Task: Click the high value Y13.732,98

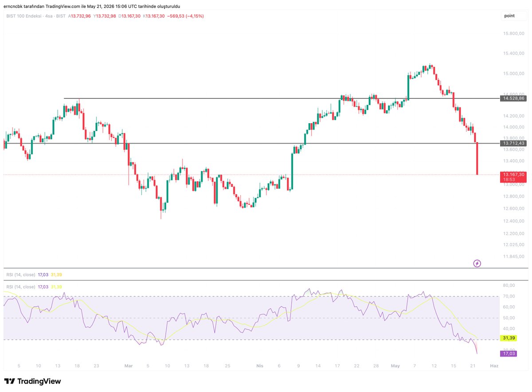Action: click(105, 16)
